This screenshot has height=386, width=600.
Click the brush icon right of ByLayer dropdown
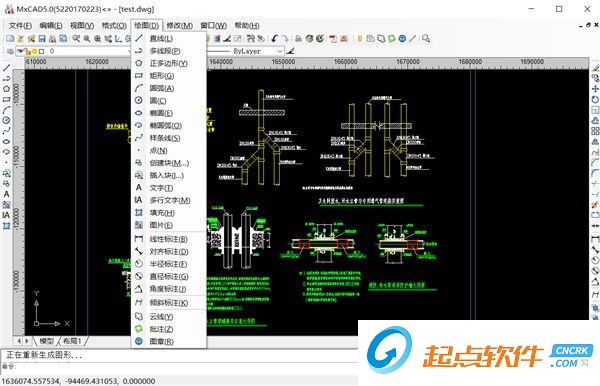(x=290, y=51)
